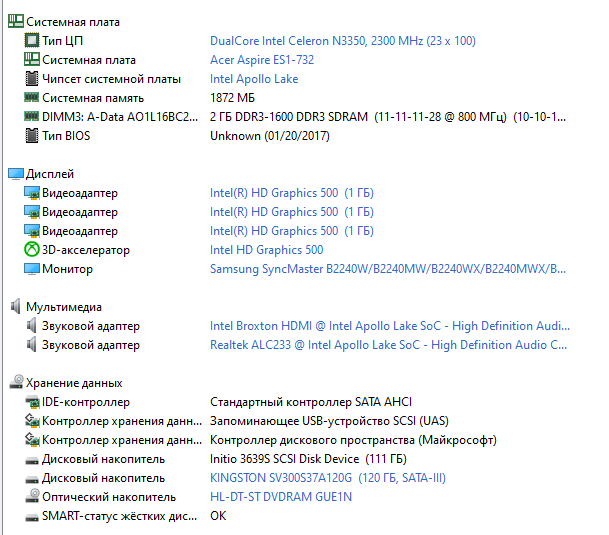Select the DIMM3: A-Data memory module row
609x535 pixels.
pos(295,117)
